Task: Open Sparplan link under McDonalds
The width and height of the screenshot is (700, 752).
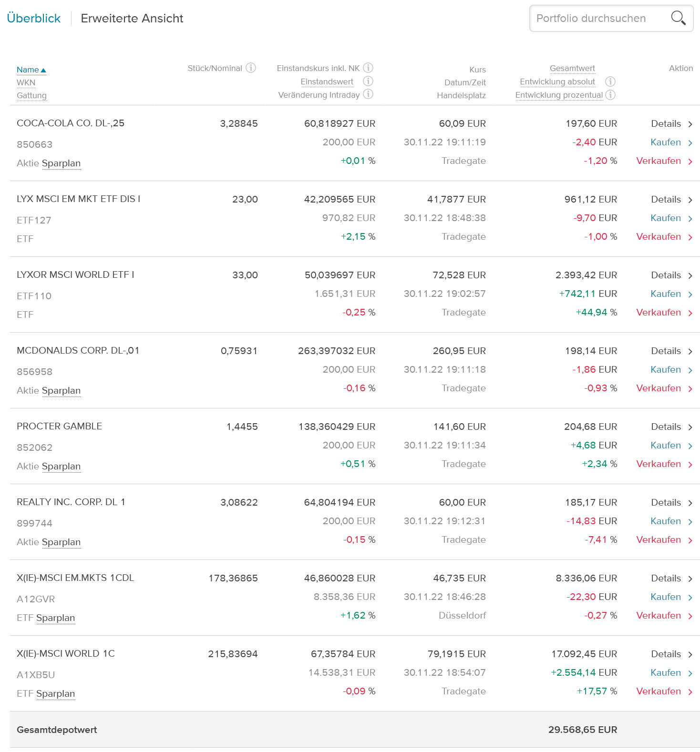Action: coord(61,391)
